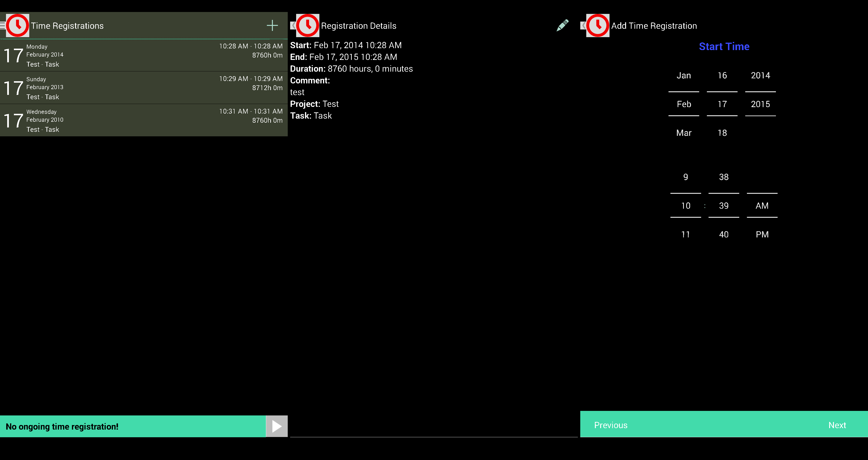Click the Previous button

611,425
